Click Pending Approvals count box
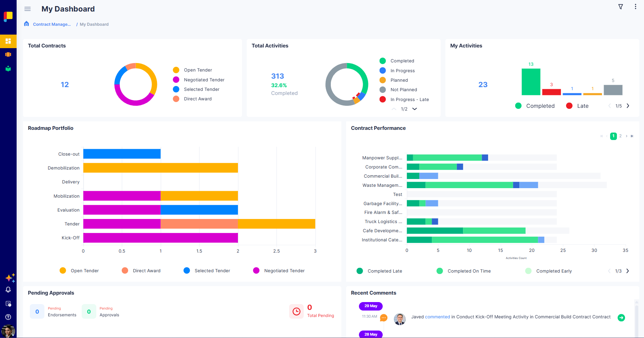644x338 pixels. tap(89, 312)
